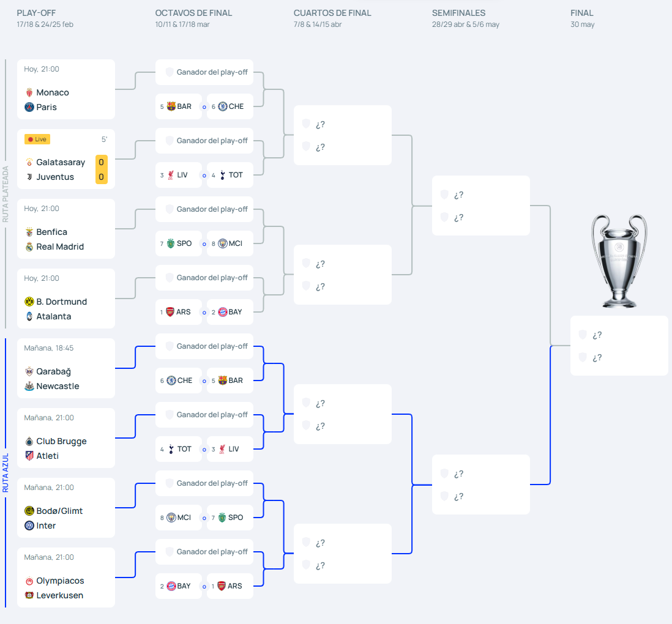Image resolution: width=672 pixels, height=624 pixels.
Task: Click the Real Madrid club badge
Action: 29,247
